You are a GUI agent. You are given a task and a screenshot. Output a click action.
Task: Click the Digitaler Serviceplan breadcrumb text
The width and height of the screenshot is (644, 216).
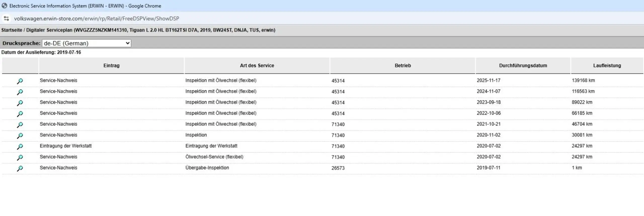[49, 30]
